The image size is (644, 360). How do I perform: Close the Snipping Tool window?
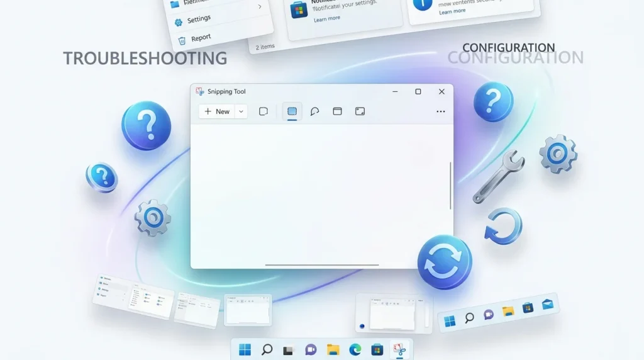pyautogui.click(x=441, y=92)
